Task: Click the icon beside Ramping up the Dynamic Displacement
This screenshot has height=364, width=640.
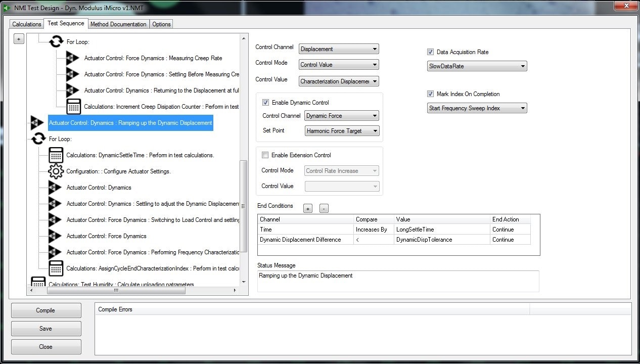Action: (37, 122)
